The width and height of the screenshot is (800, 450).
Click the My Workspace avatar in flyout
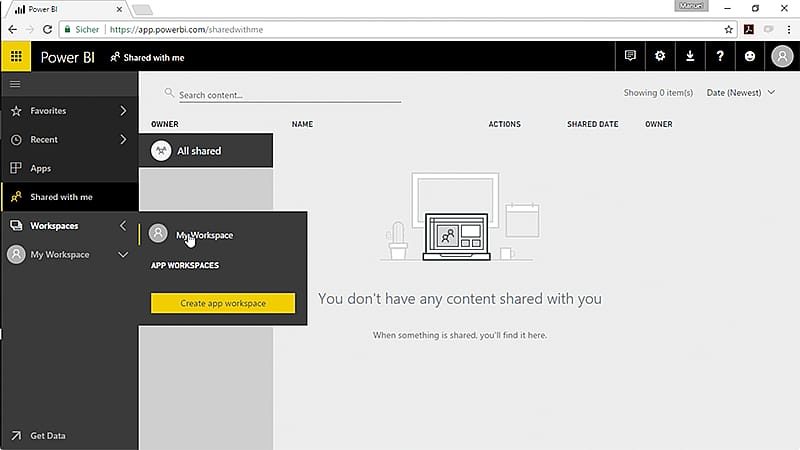(x=158, y=233)
